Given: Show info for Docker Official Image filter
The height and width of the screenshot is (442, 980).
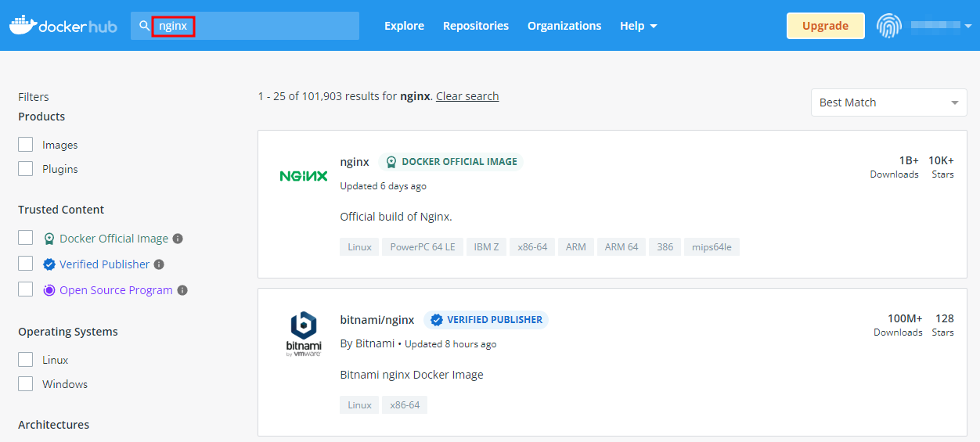Looking at the screenshot, I should 178,239.
